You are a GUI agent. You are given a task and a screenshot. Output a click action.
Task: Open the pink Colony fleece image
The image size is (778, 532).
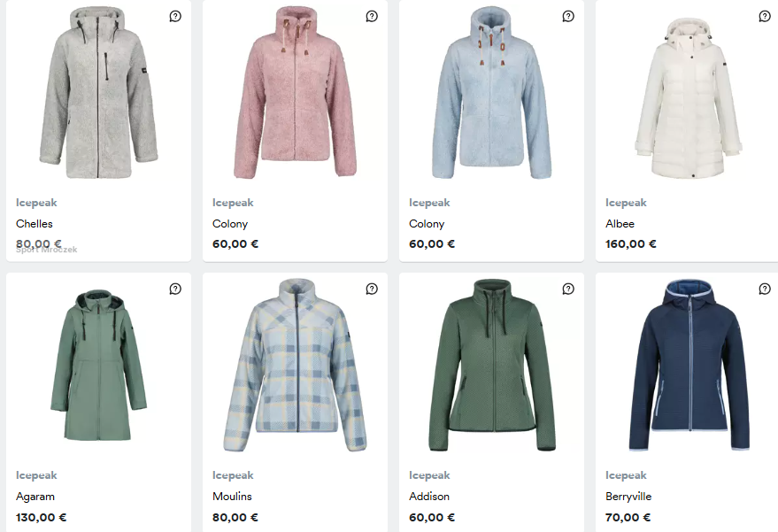[x=296, y=93]
